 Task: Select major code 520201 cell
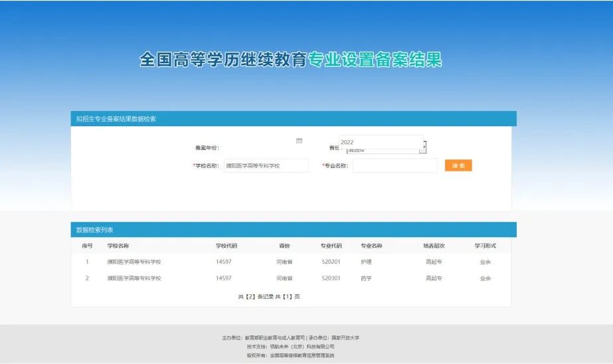click(331, 262)
